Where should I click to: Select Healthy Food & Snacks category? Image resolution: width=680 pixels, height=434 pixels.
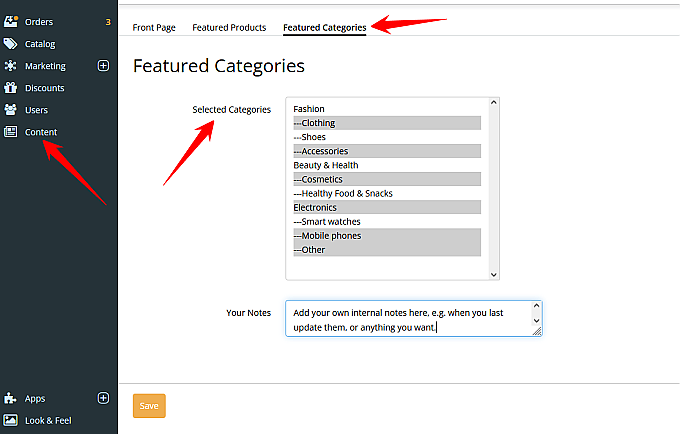pyautogui.click(x=387, y=193)
